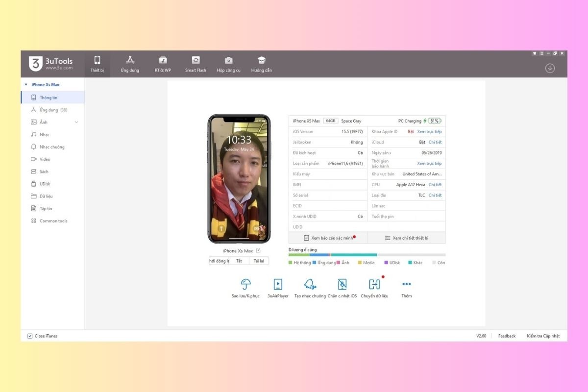The image size is (588, 392).
Task: Click the V2.60 version label
Action: pos(481,336)
